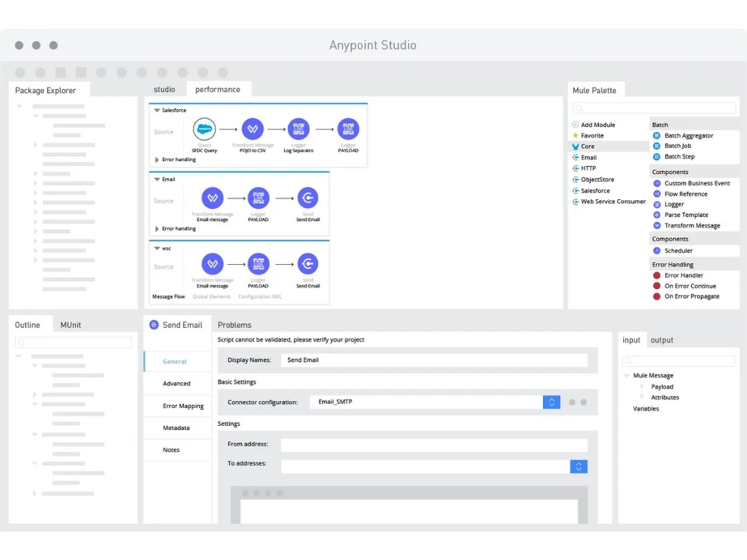Click the From address input field
This screenshot has width=747, height=560.
tap(434, 445)
